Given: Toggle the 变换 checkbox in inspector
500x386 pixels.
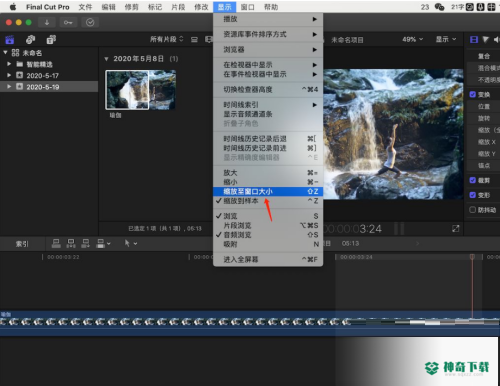Looking at the screenshot, I should point(472,94).
